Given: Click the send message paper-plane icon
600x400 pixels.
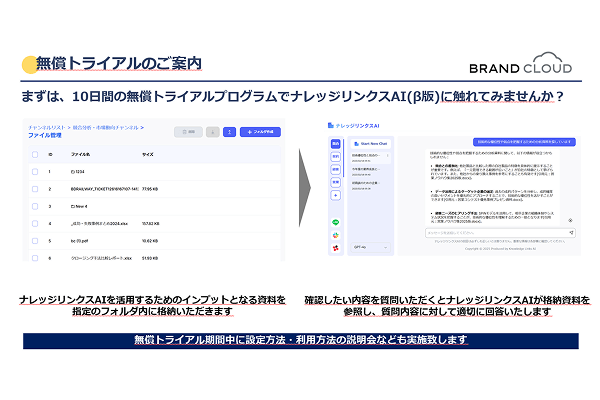Looking at the screenshot, I should click(x=571, y=232).
